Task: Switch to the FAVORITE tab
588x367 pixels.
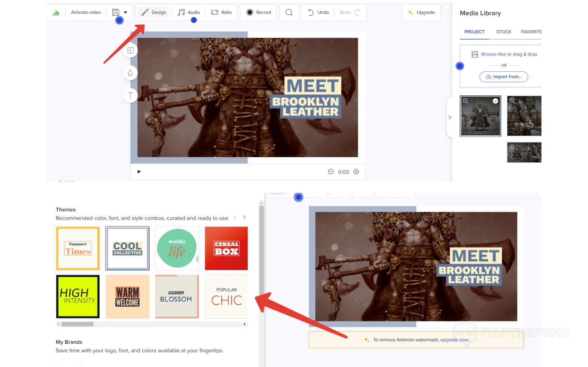Action: pos(531,32)
